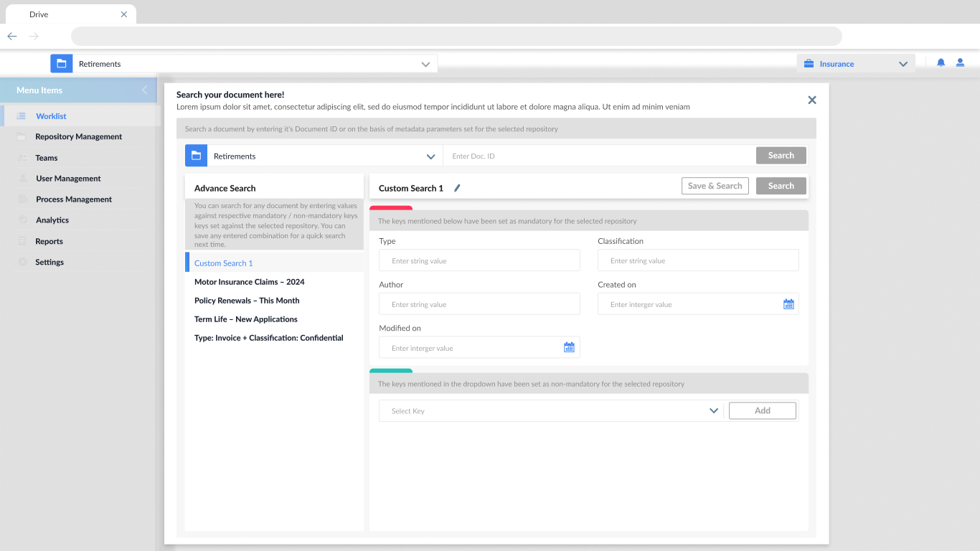This screenshot has height=551, width=980.
Task: Click the Enter Doc. ID field
Action: coord(599,156)
